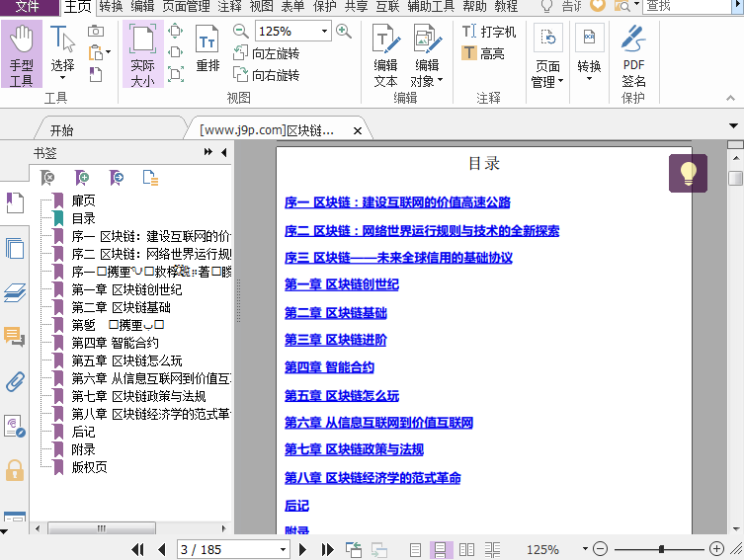Select the Highlight annotation tool
This screenshot has height=560, width=744.
[482, 53]
